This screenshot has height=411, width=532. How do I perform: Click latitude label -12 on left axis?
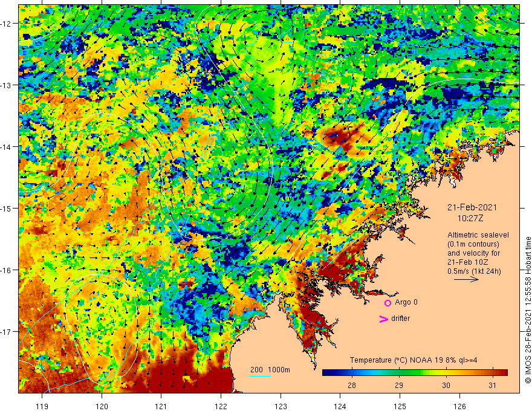click(x=7, y=24)
